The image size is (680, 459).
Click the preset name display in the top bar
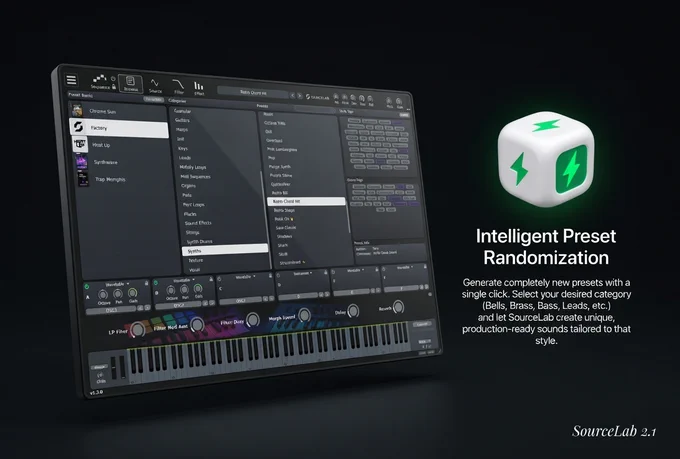(253, 92)
